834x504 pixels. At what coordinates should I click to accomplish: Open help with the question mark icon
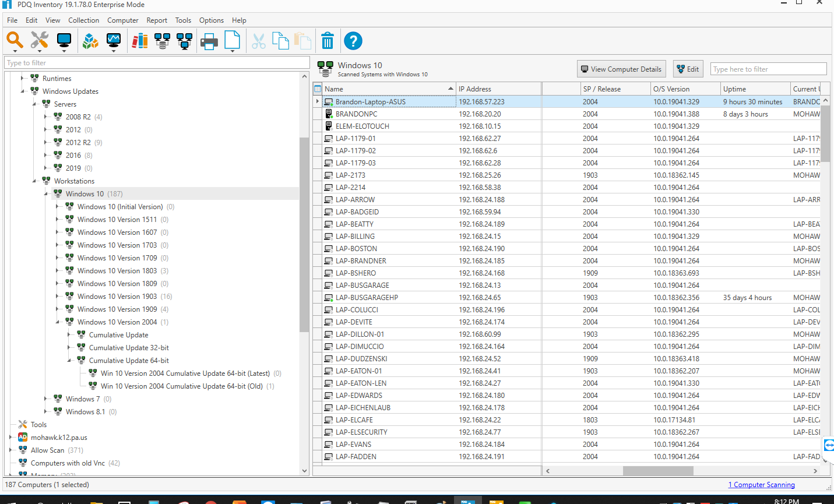point(353,41)
